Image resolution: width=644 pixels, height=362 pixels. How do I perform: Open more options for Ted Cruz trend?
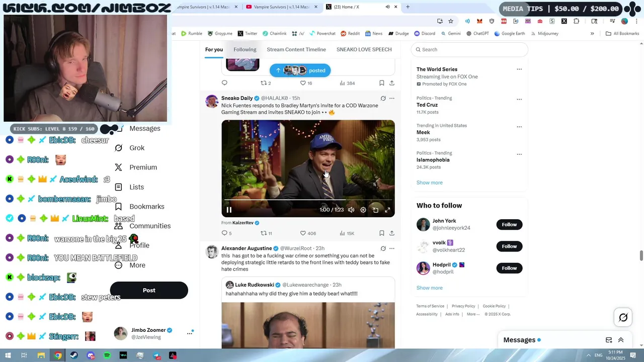[x=519, y=99]
